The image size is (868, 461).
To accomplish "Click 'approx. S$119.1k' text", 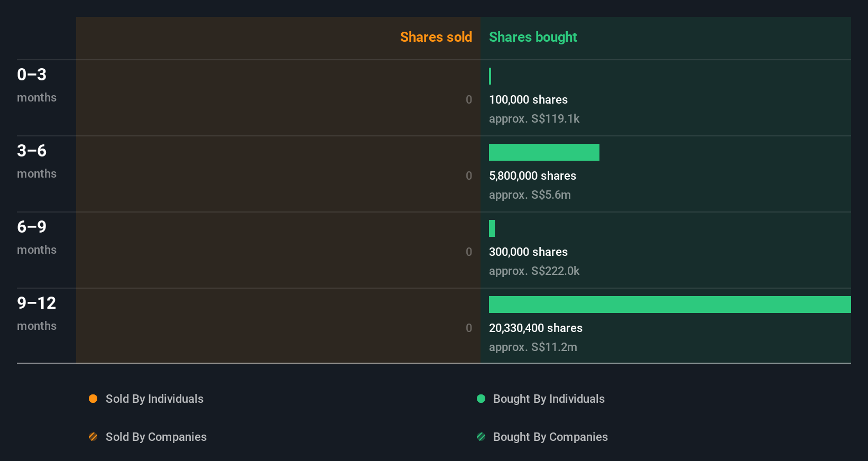I will click(x=534, y=118).
